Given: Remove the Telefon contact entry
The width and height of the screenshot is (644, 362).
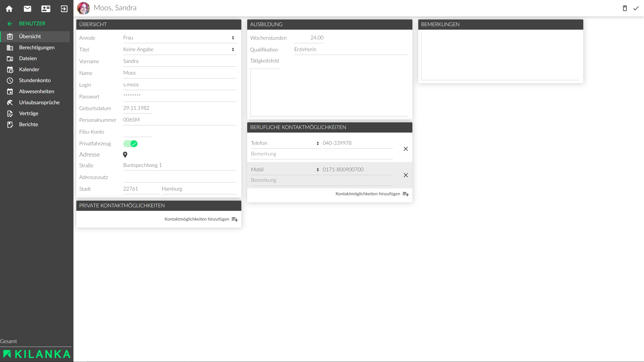Looking at the screenshot, I should point(406,149).
